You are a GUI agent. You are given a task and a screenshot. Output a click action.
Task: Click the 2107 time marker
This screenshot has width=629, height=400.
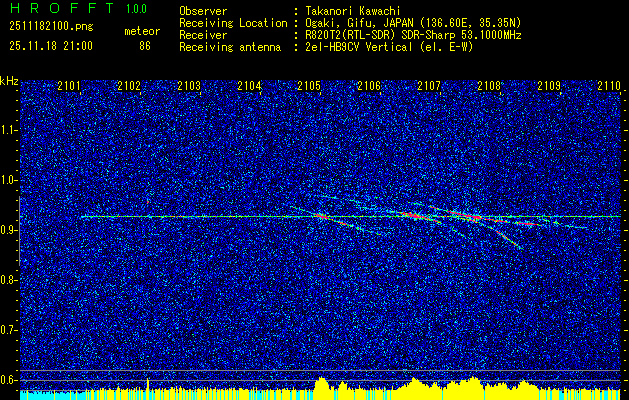(x=429, y=85)
